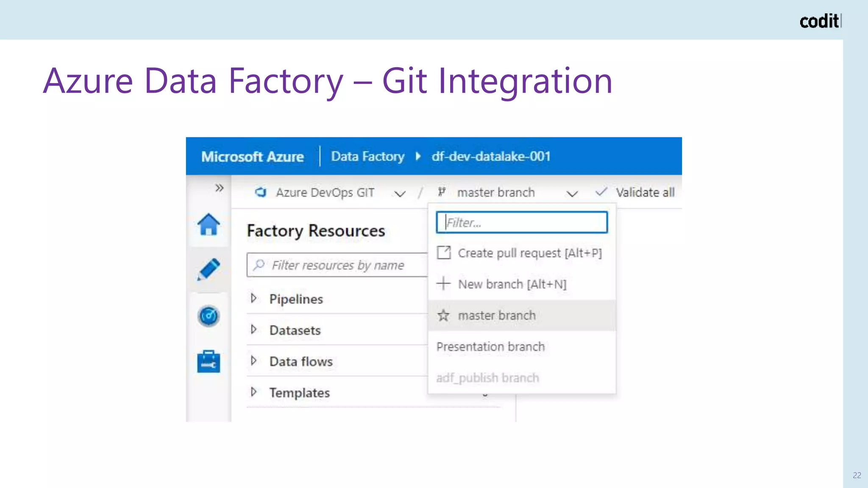Click the Data Factory breadcrumb link
The height and width of the screenshot is (488, 868).
(x=367, y=156)
